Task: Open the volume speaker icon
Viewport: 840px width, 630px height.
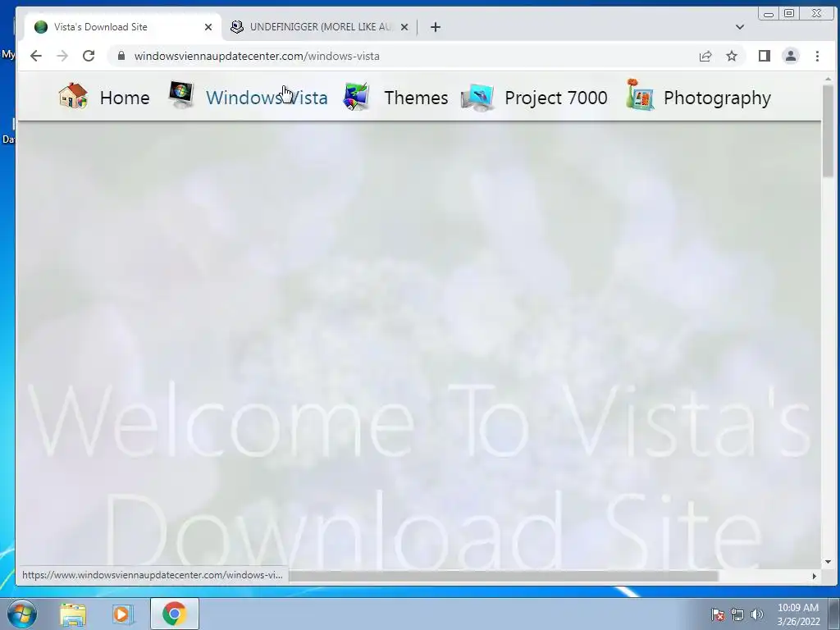Action: pos(757,614)
